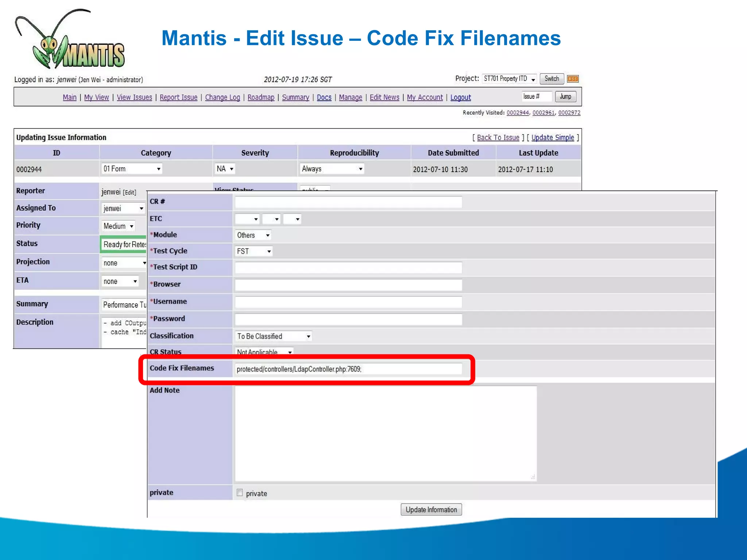Focus the Browser input field
The image size is (747, 560).
(x=348, y=285)
